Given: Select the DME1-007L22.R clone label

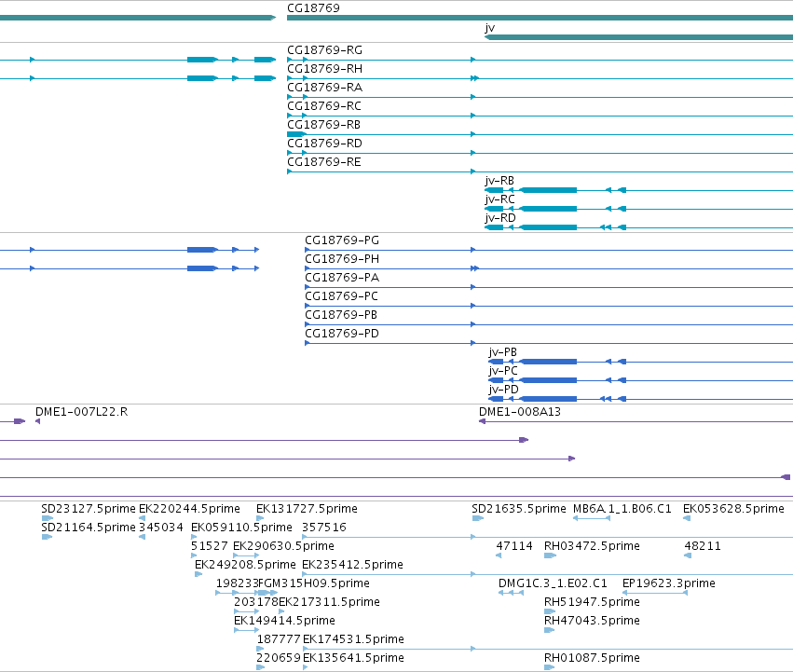Looking at the screenshot, I should pos(81,412).
